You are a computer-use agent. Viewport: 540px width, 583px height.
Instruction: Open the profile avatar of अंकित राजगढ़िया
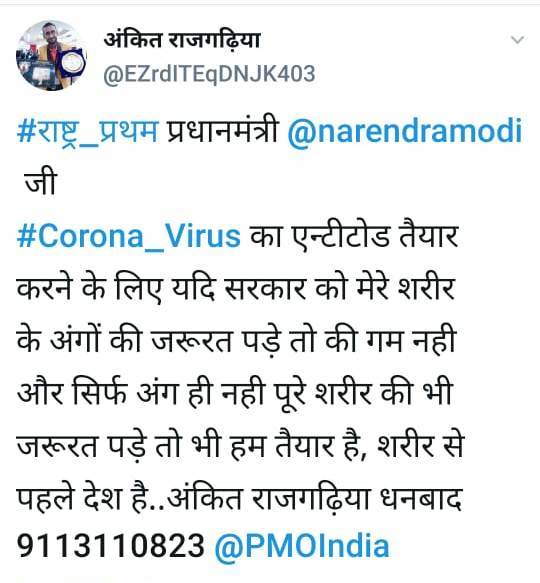51,55
